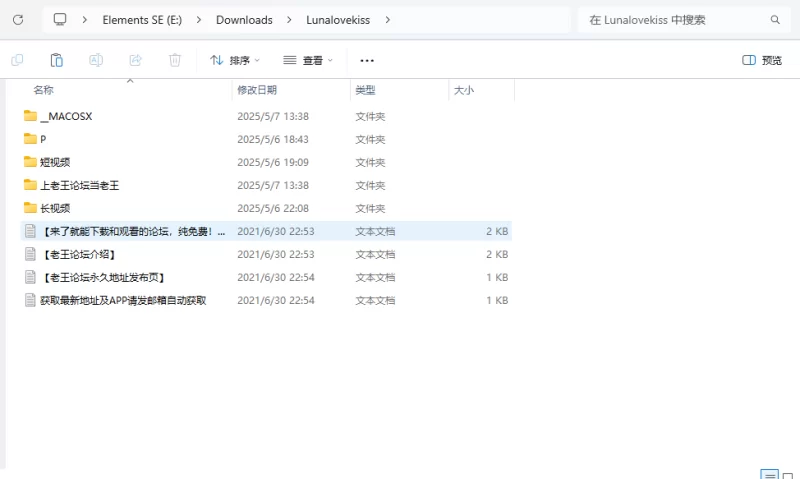Click the paste clipboard icon
The width and height of the screenshot is (800, 479).
tap(57, 60)
